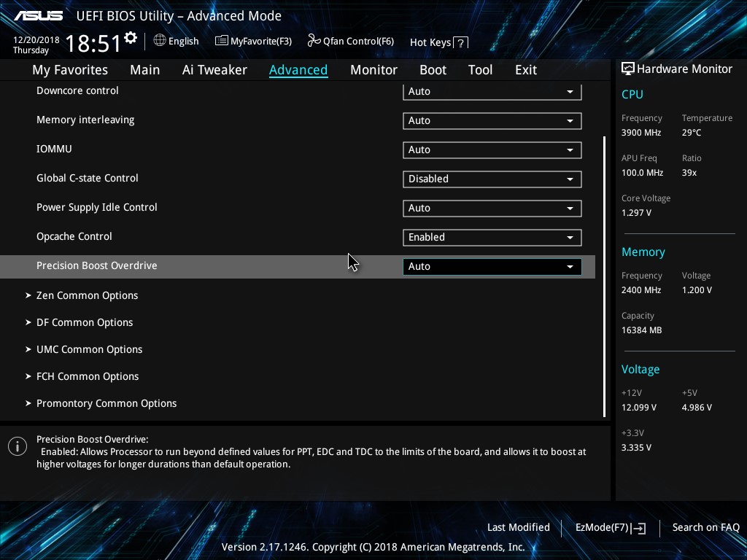
Task: Click the EzMode exit arrow icon
Action: click(638, 528)
